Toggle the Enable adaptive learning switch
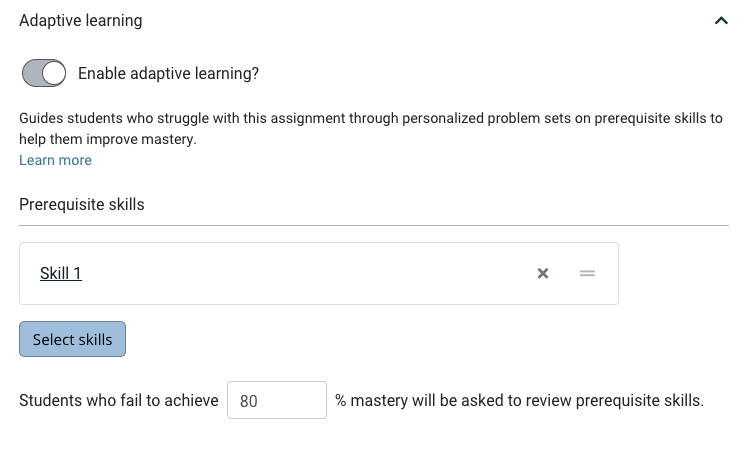Screen dimensions: 748x452 [x=44, y=73]
